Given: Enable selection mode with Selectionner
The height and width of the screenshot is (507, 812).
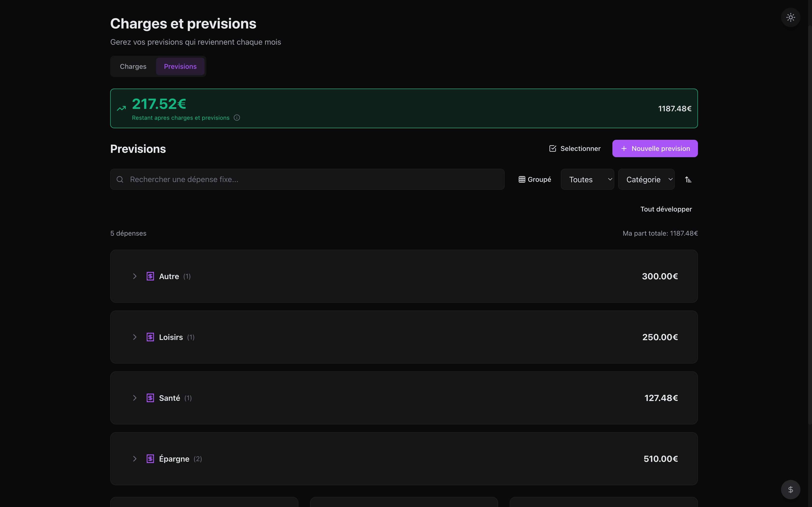Looking at the screenshot, I should 575,148.
